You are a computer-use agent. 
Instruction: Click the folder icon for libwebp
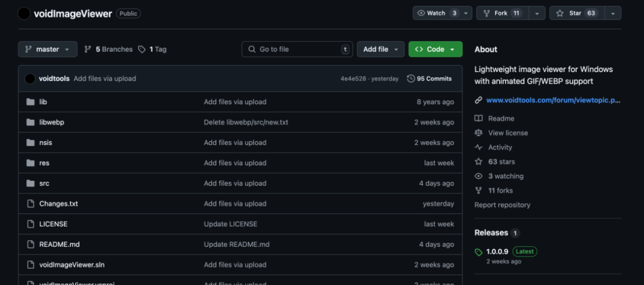pyautogui.click(x=30, y=122)
